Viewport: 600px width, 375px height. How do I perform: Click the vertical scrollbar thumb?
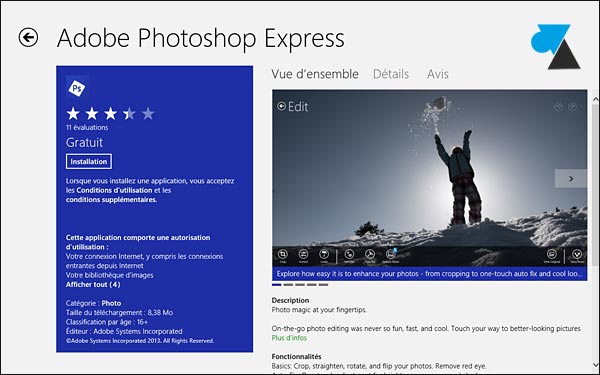[x=595, y=184]
